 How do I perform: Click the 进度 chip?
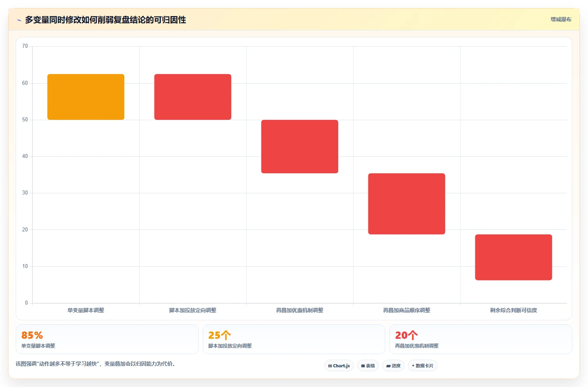pos(393,366)
